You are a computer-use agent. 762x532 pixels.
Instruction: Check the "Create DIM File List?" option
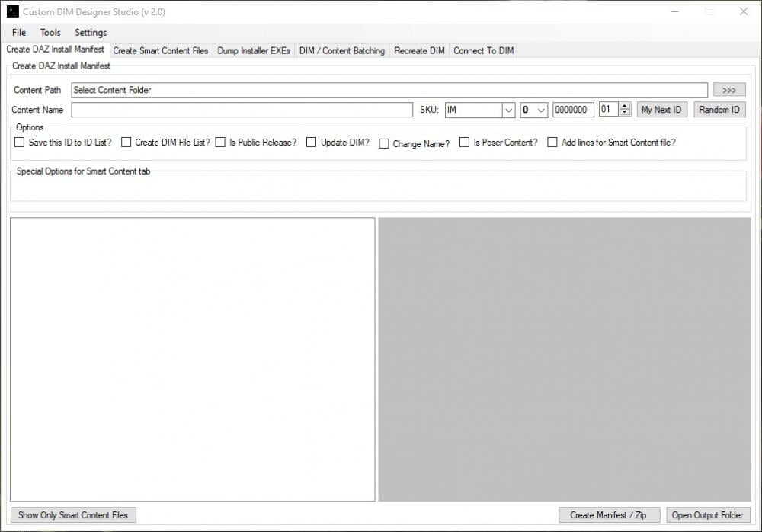pyautogui.click(x=126, y=142)
